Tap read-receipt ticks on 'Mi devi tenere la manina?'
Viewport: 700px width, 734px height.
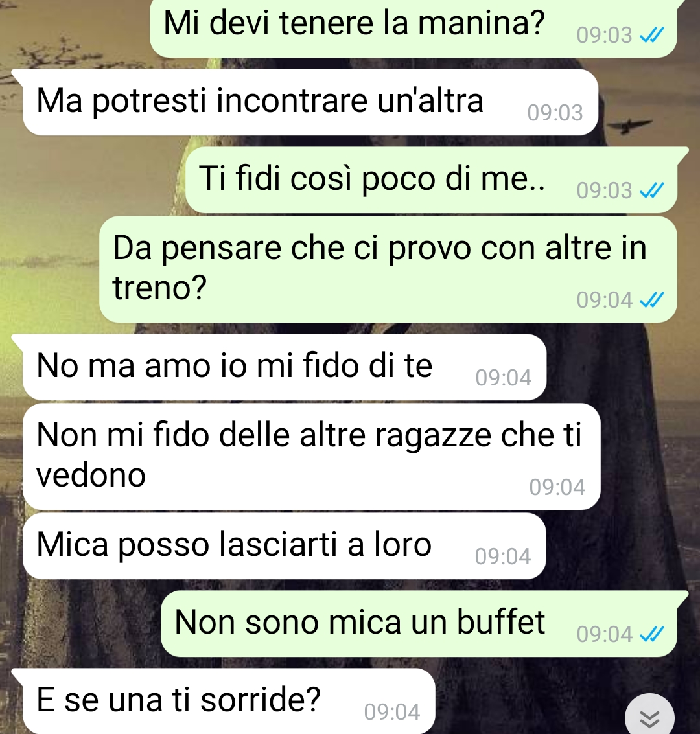click(x=652, y=35)
